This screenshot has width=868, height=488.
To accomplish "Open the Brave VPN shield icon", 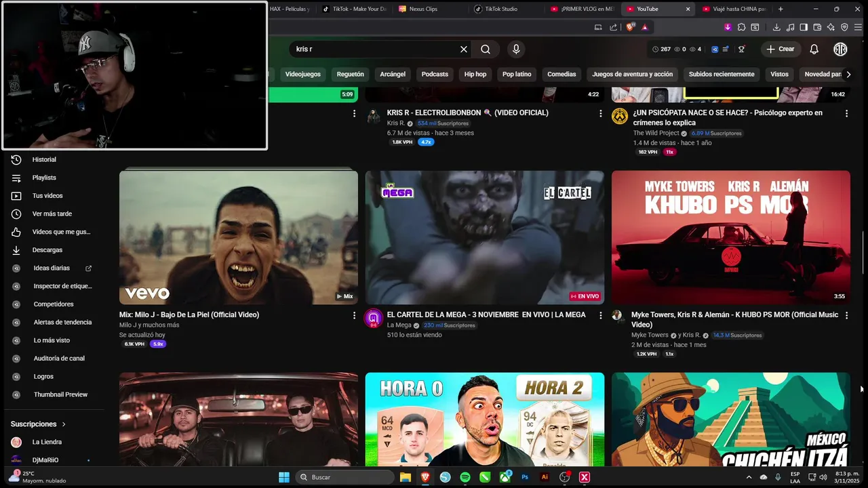I will coord(844,27).
